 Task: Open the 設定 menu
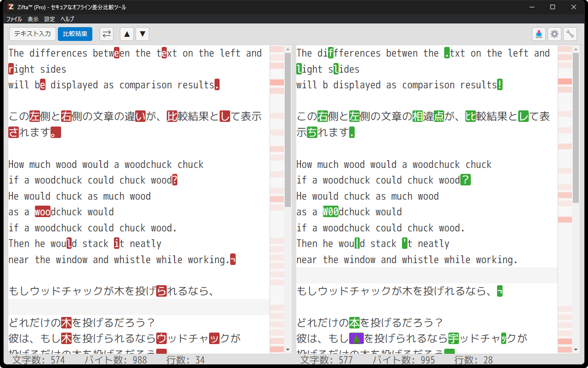[50, 19]
